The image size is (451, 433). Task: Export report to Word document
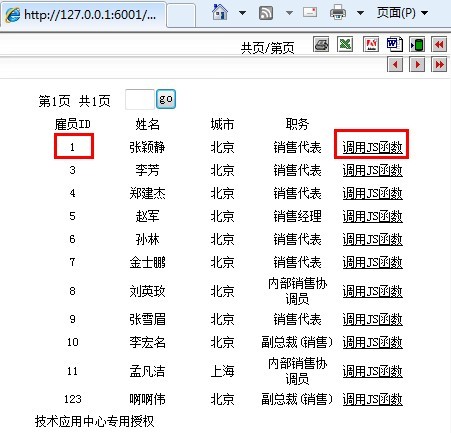coord(395,44)
